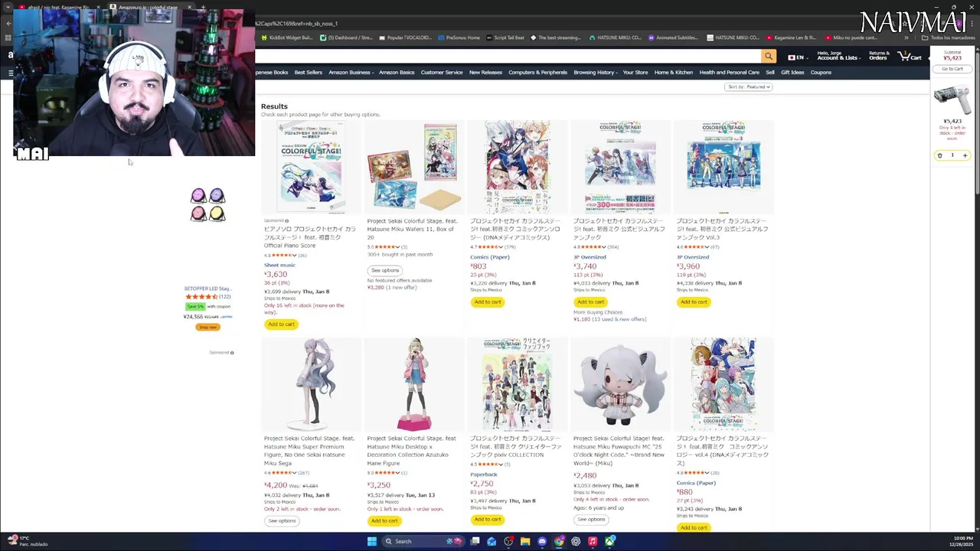Open PreSonus: Home bookmark
Screen dimensions: 980x551
tap(459, 37)
